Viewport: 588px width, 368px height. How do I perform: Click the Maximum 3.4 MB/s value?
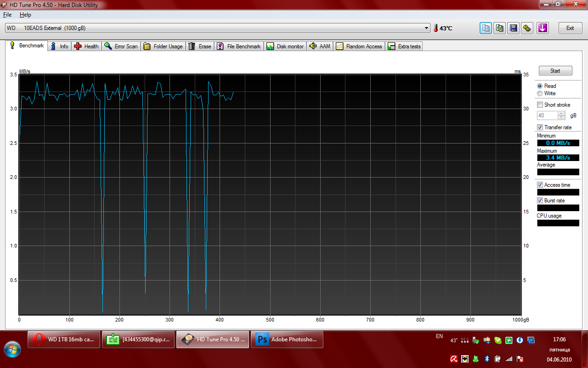click(558, 158)
